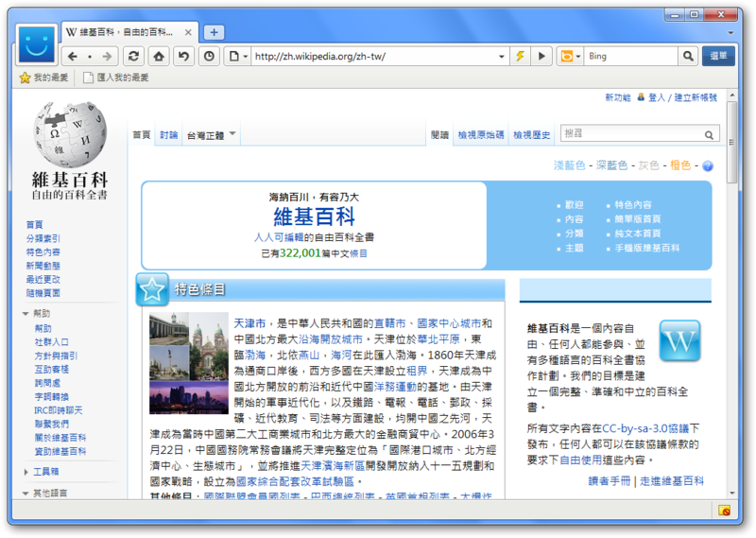Click the 特色內容 link in banner
The height and width of the screenshot is (538, 756).
tap(632, 204)
